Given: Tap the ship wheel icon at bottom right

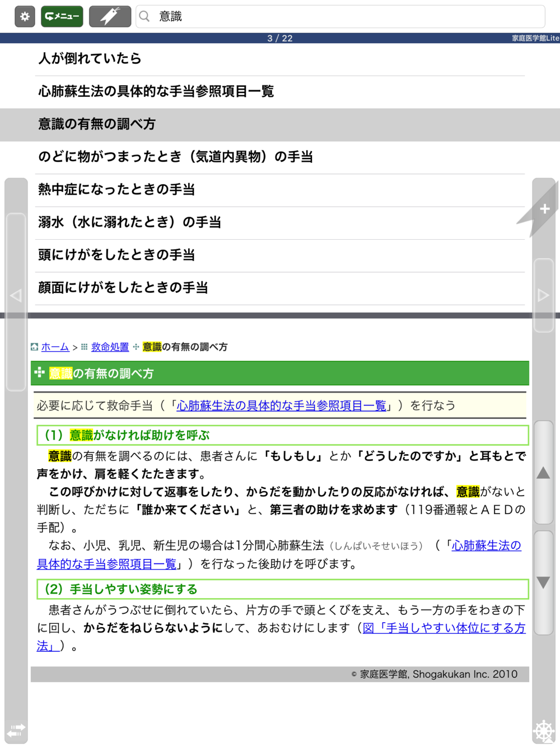Looking at the screenshot, I should point(544,731).
